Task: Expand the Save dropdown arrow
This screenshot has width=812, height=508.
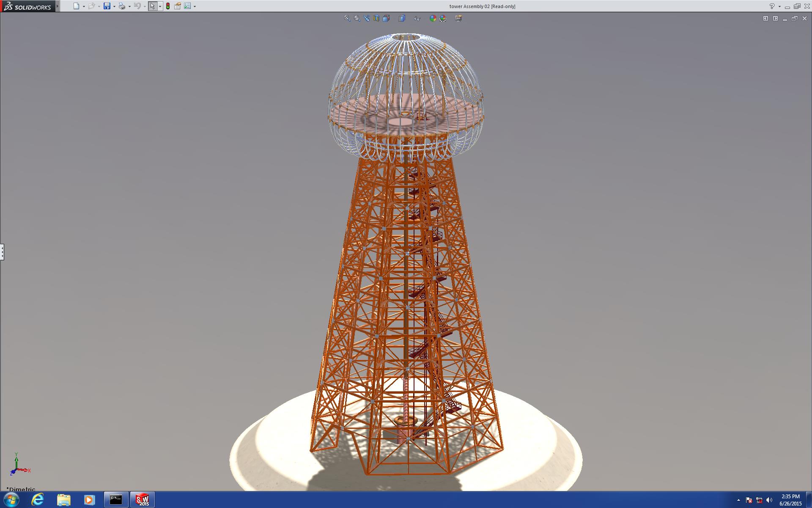Action: [x=114, y=6]
